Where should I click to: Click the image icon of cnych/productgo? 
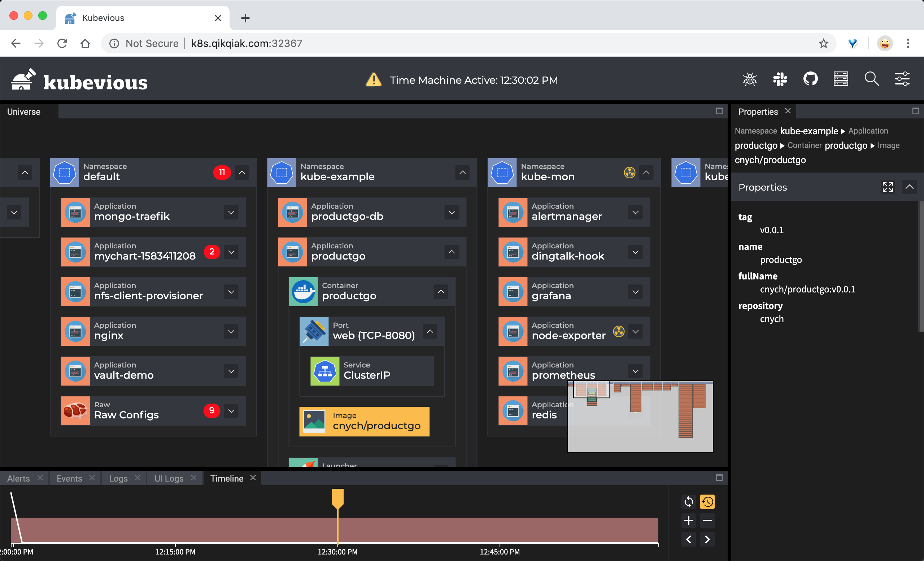click(x=314, y=422)
